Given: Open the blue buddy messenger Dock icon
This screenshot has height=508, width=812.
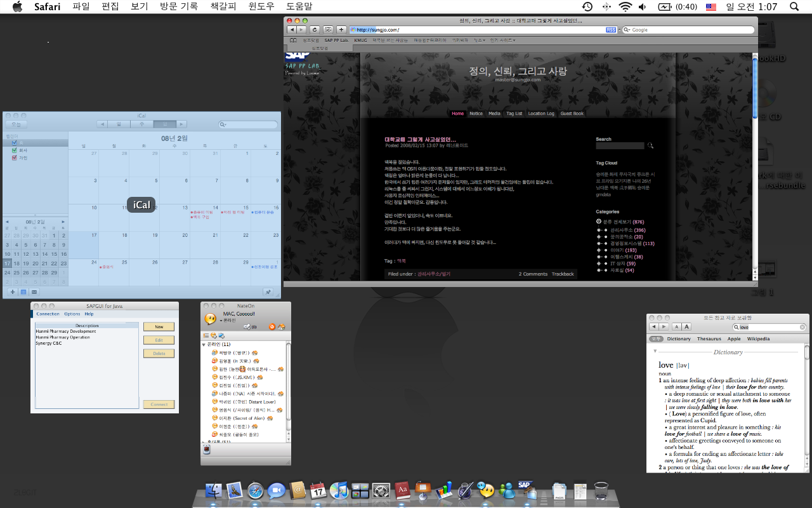Looking at the screenshot, I should pyautogui.click(x=507, y=491).
